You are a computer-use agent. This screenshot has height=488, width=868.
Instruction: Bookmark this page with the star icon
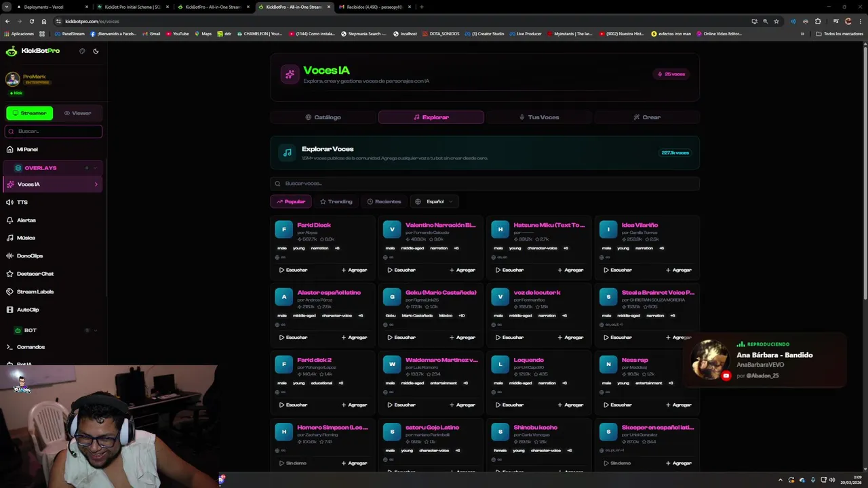(x=776, y=21)
